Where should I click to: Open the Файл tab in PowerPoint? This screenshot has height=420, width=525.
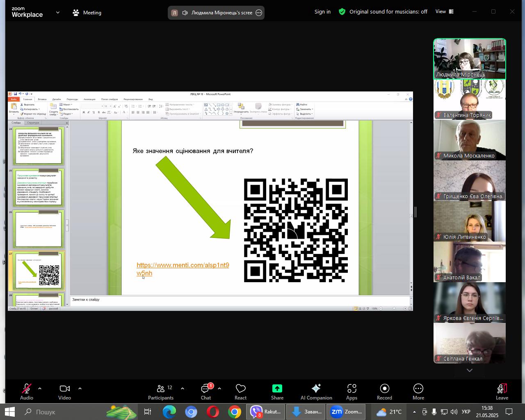[x=14, y=99]
